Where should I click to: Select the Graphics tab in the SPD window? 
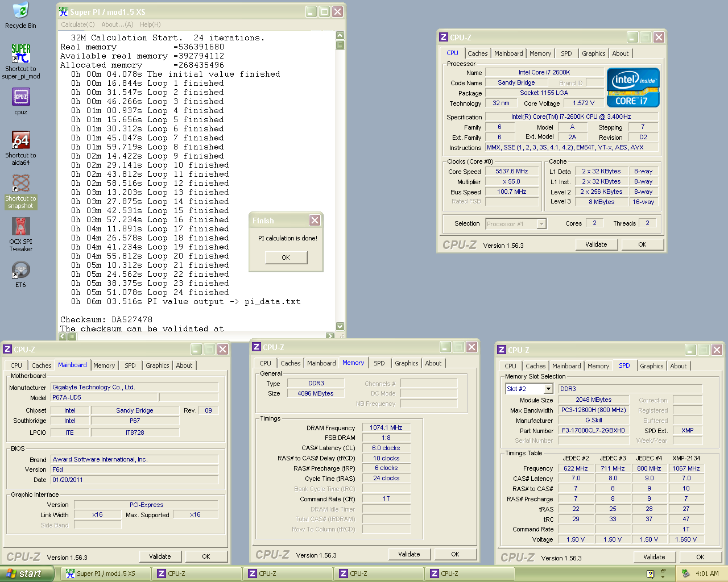point(651,366)
